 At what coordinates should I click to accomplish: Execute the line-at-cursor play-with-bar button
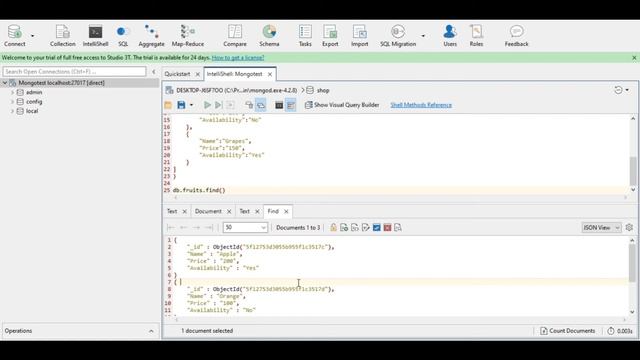(218, 105)
